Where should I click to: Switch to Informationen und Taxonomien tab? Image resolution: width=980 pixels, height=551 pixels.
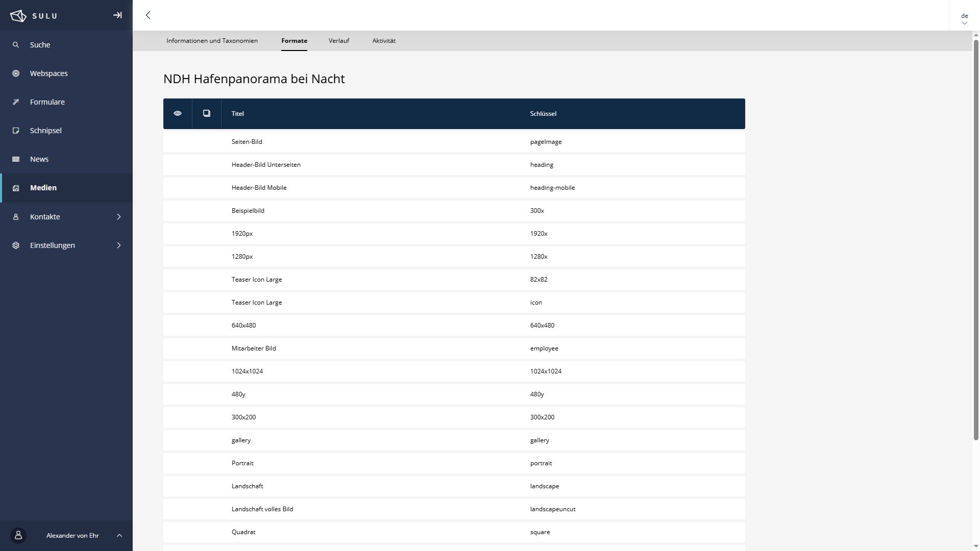212,41
